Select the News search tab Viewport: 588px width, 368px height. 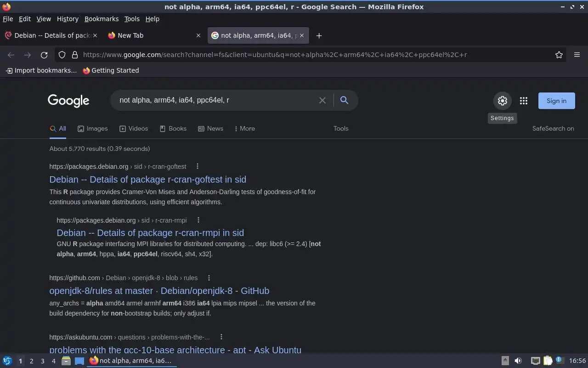(x=210, y=129)
